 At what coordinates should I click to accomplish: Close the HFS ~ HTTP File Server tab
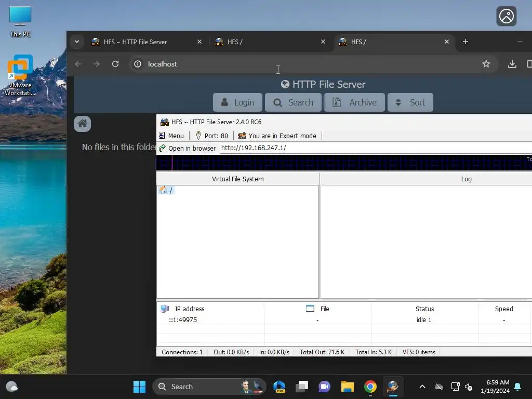pos(199,42)
